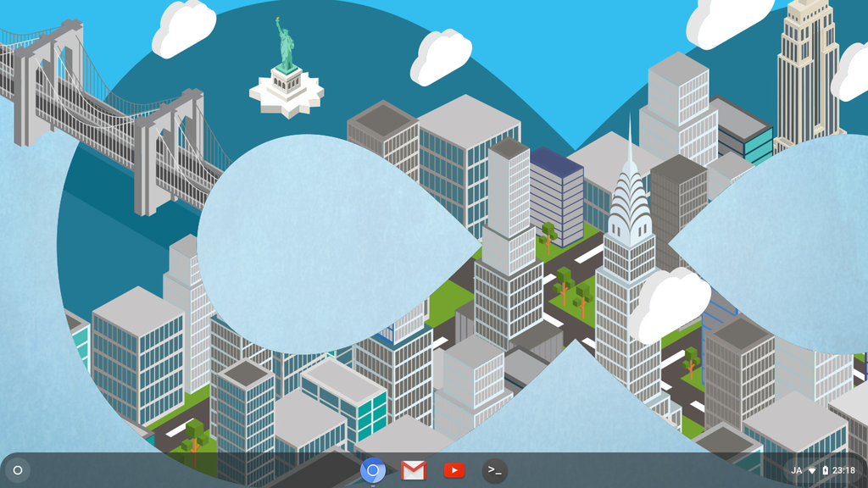Launch Chromium browser from the shelf
868x488 pixels.
tap(373, 470)
